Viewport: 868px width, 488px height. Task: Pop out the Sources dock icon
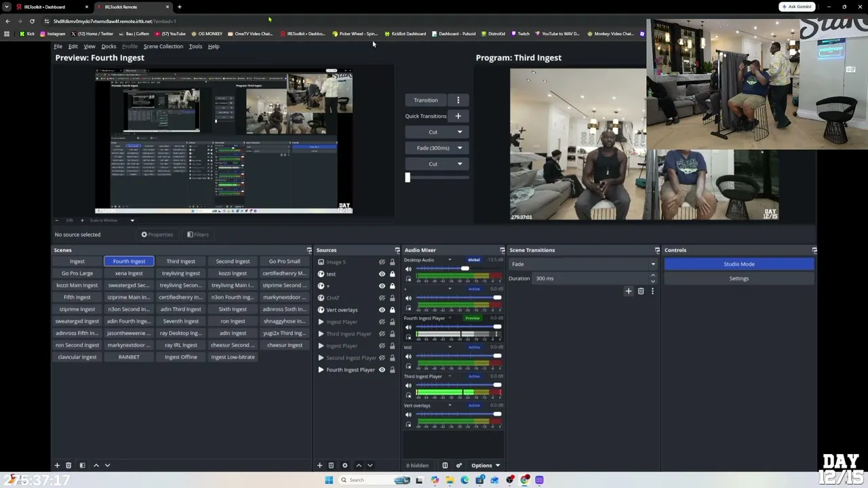(x=397, y=250)
